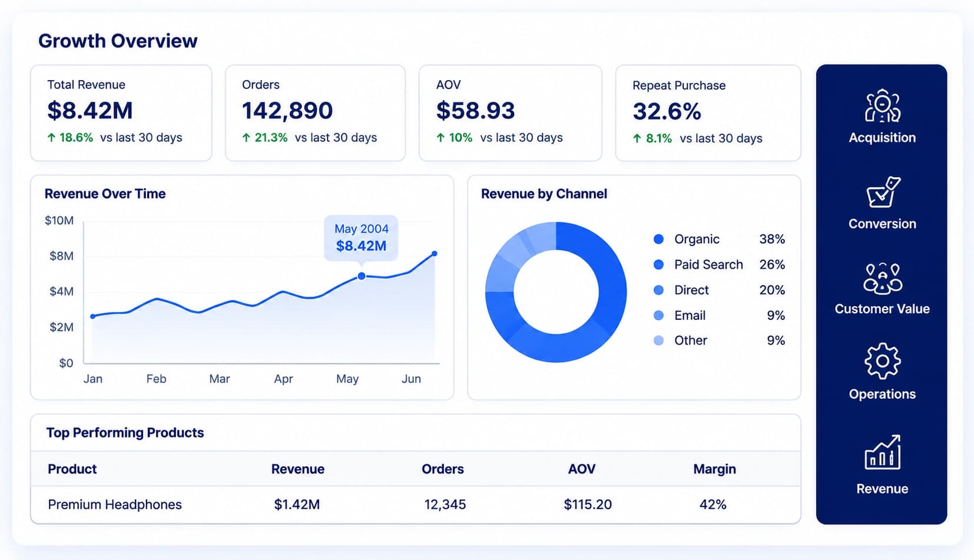Click the 142,890 Orders value
Viewport: 974px width, 560px height.
click(287, 111)
